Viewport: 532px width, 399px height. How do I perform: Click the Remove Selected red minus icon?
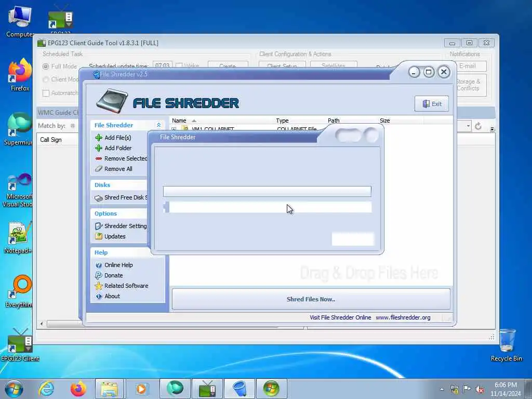[x=99, y=158]
